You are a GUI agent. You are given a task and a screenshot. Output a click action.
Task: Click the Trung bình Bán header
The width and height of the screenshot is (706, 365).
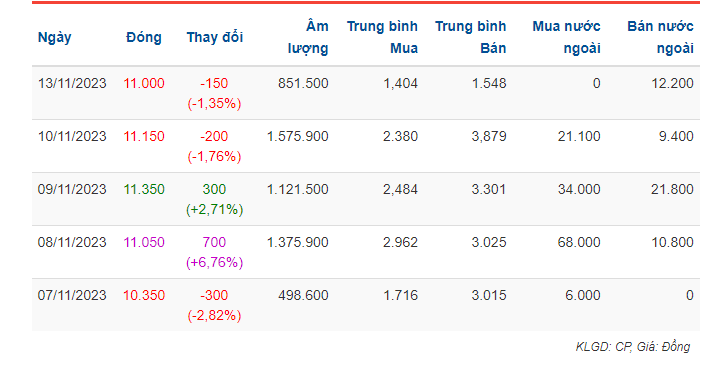[x=471, y=37]
